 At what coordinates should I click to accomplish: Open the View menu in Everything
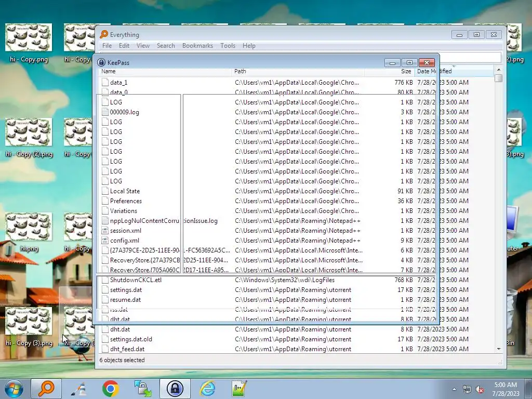coord(143,46)
